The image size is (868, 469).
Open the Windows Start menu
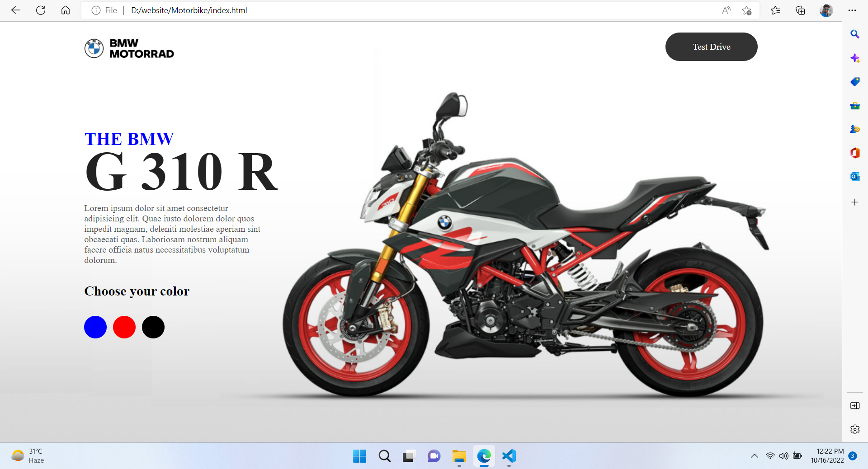(x=360, y=456)
